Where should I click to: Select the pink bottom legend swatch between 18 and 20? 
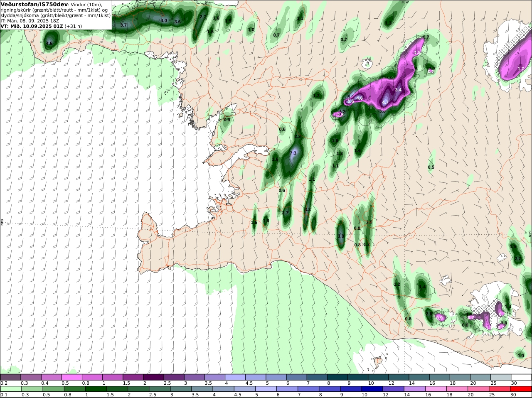tap(457, 389)
